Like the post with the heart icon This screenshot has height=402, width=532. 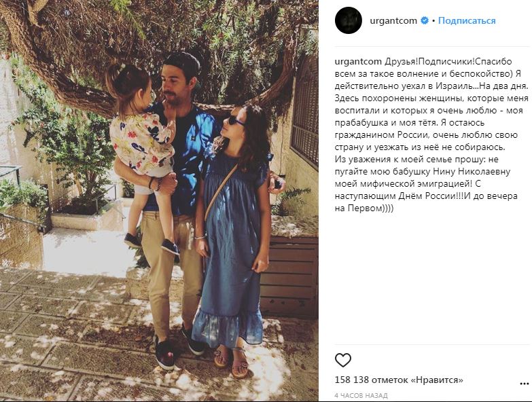coord(343,360)
